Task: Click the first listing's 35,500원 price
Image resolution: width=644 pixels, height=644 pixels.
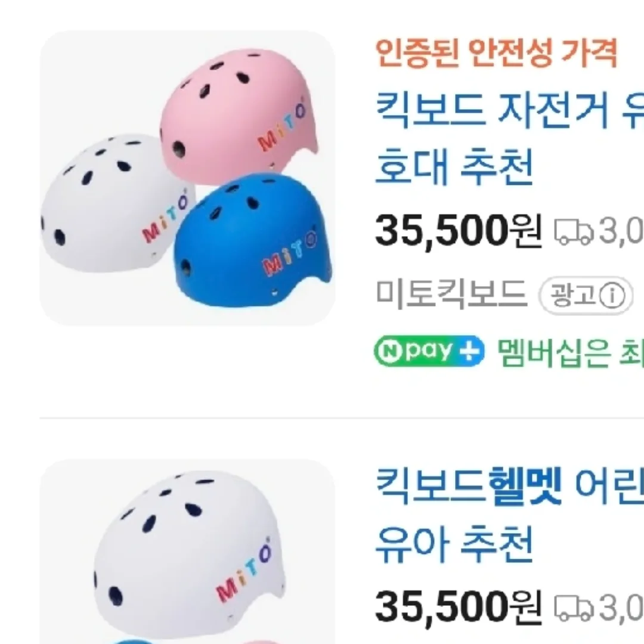Action: [458, 231]
